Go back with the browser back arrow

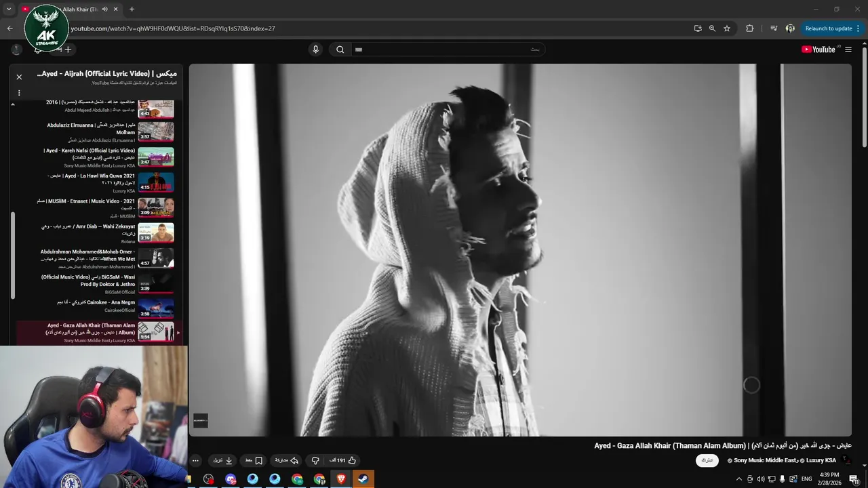pos(9,28)
